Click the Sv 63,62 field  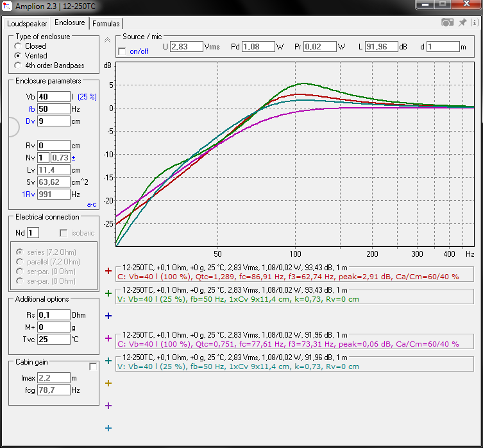pyautogui.click(x=54, y=182)
